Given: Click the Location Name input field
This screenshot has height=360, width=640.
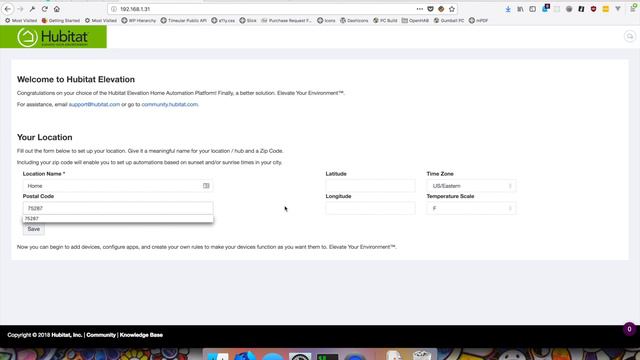Looking at the screenshot, I should pos(118,186).
